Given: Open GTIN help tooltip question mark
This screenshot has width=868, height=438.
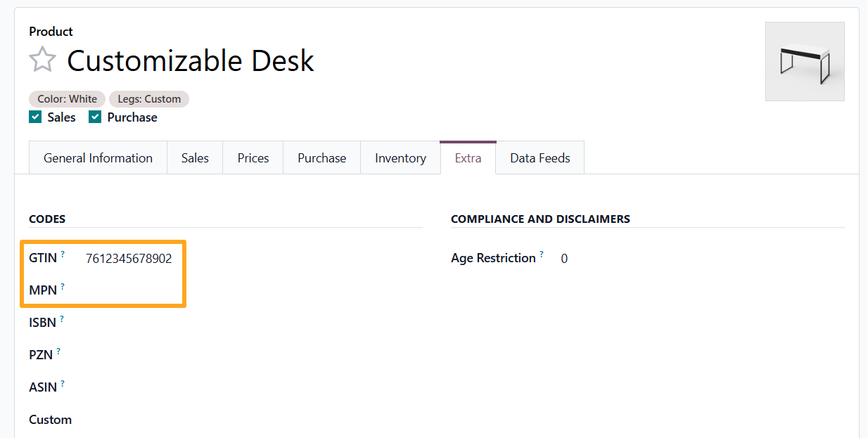Looking at the screenshot, I should [63, 254].
